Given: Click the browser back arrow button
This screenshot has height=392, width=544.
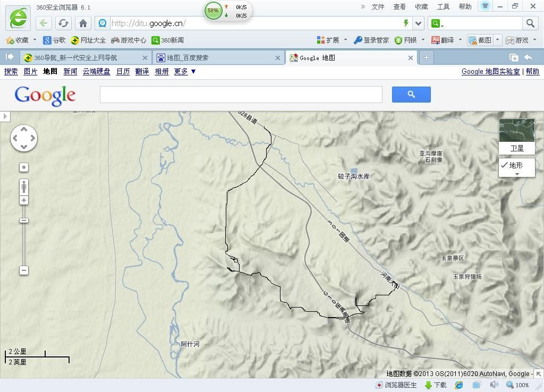Looking at the screenshot, I should (44, 23).
